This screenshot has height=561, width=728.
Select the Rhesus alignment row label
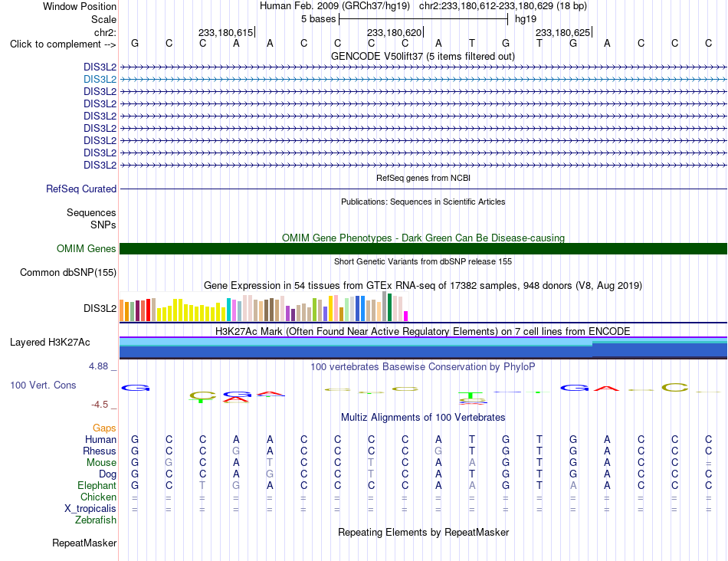(x=100, y=451)
